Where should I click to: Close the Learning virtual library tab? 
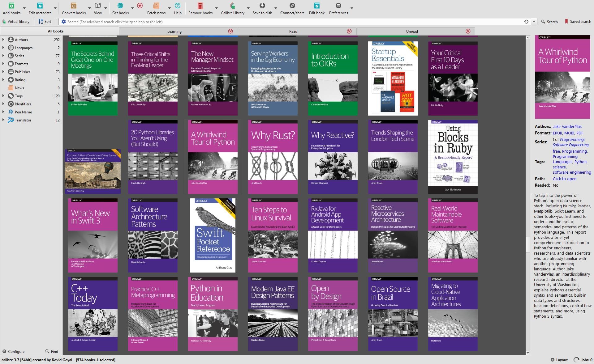tap(230, 31)
